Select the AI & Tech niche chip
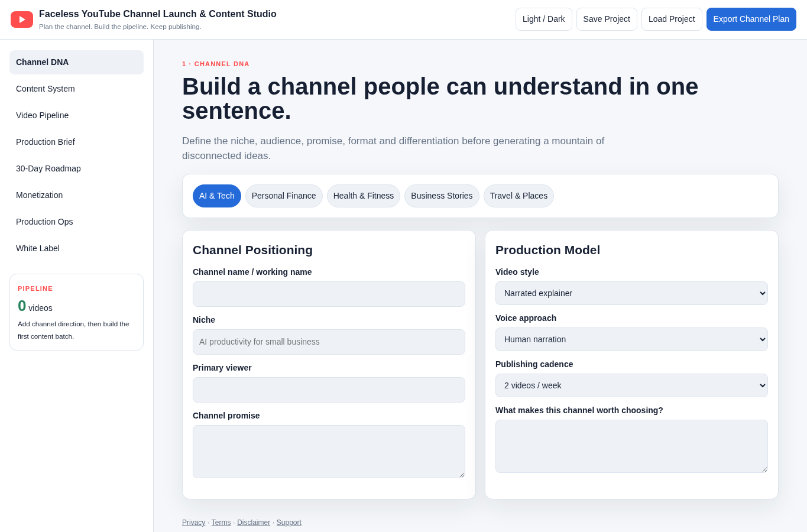807x532 pixels. [217, 196]
